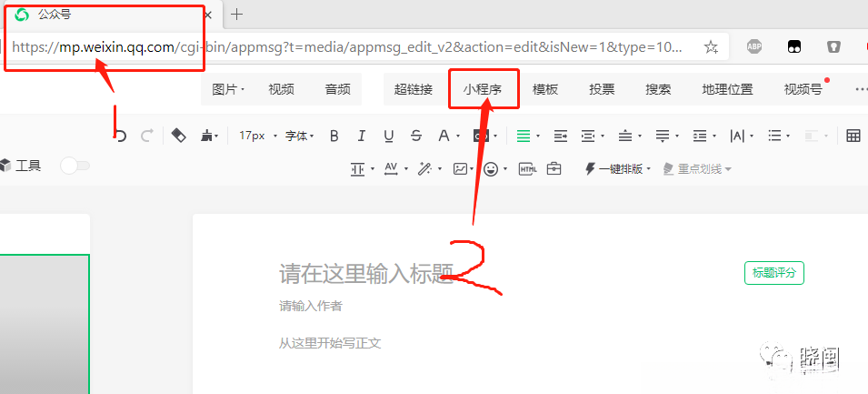Toggle strikethrough formatting
Viewport: 868px width, 394px height.
tap(417, 136)
